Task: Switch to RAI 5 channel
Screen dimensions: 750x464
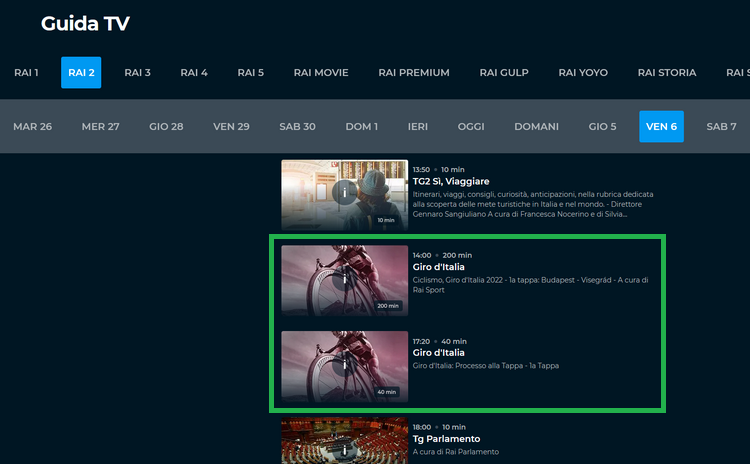Action: 251,73
